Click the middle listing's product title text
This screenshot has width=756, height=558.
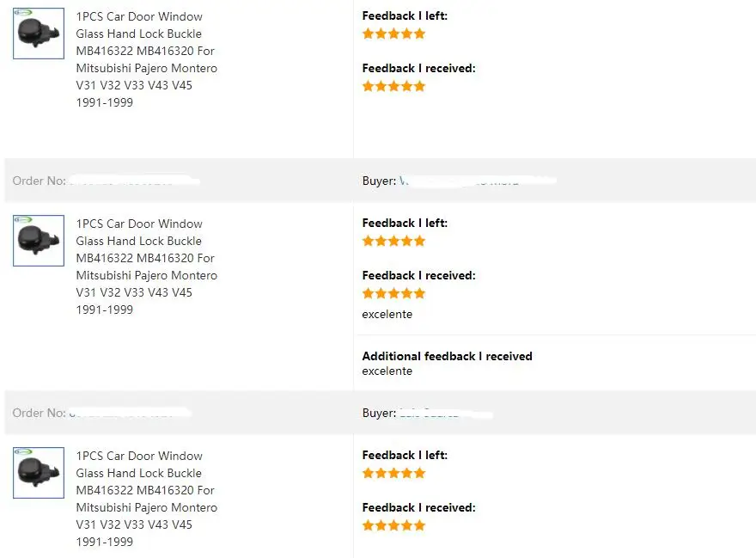tap(147, 267)
